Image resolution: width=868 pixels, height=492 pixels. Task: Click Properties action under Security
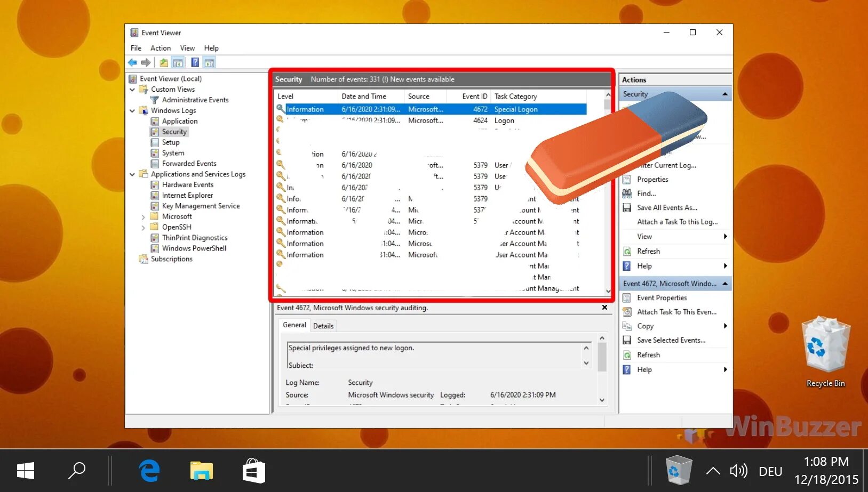tap(652, 180)
